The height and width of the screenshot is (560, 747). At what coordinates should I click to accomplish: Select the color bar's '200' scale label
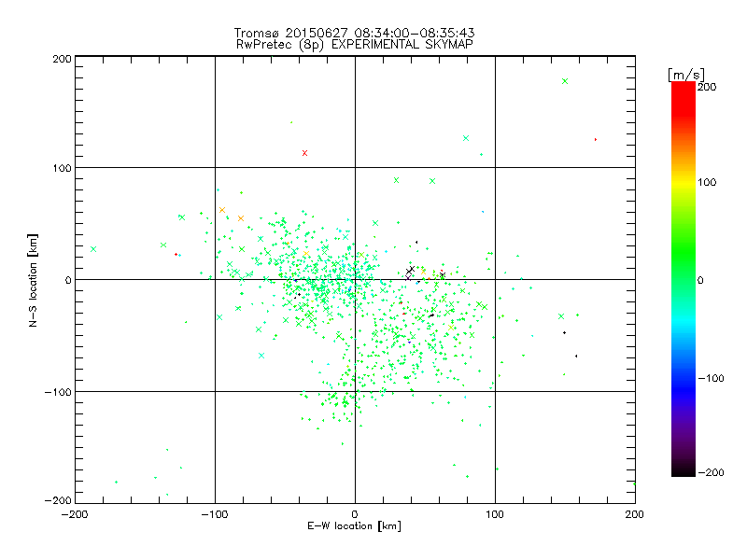(x=707, y=87)
